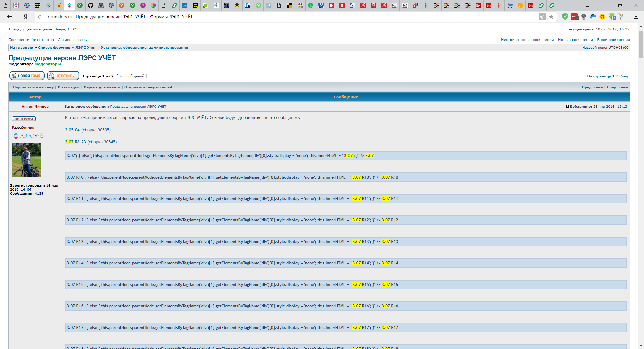Screen dimensions: 644x349
Task: Go to 'На главную' breadcrumb
Action: click(x=21, y=48)
